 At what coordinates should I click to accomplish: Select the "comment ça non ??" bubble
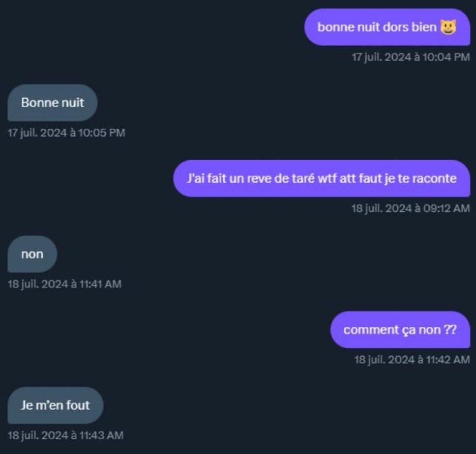point(400,330)
